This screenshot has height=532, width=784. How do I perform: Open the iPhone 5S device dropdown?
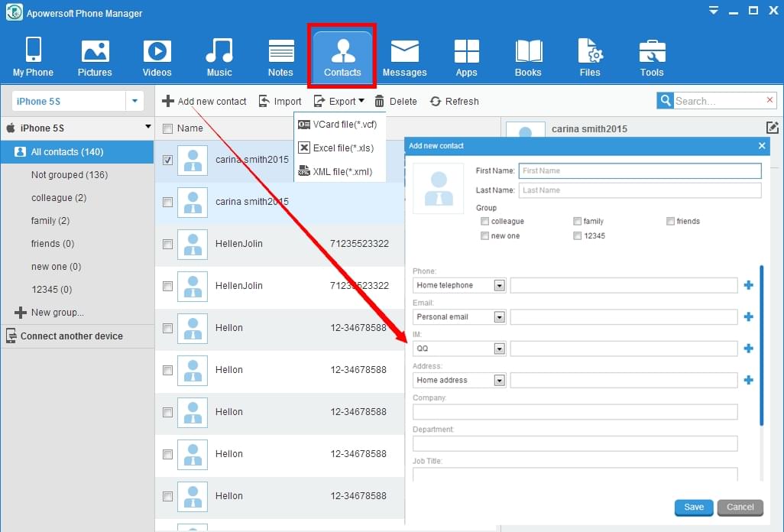point(135,101)
